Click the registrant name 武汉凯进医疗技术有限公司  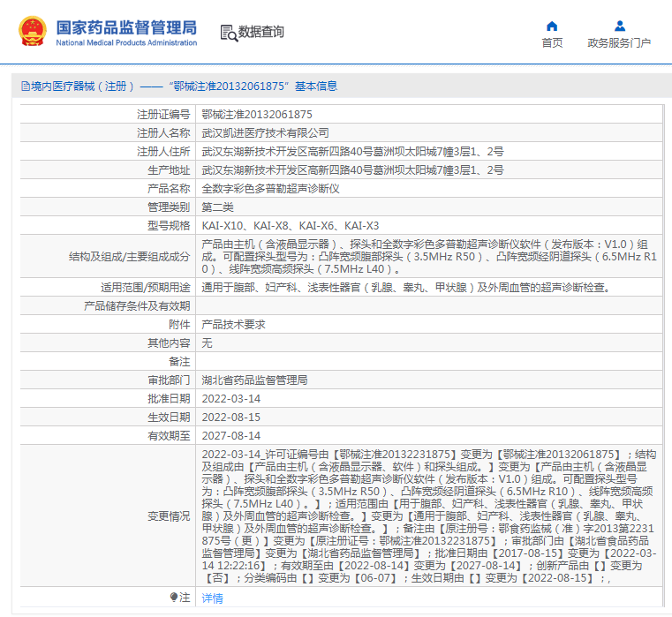265,133
